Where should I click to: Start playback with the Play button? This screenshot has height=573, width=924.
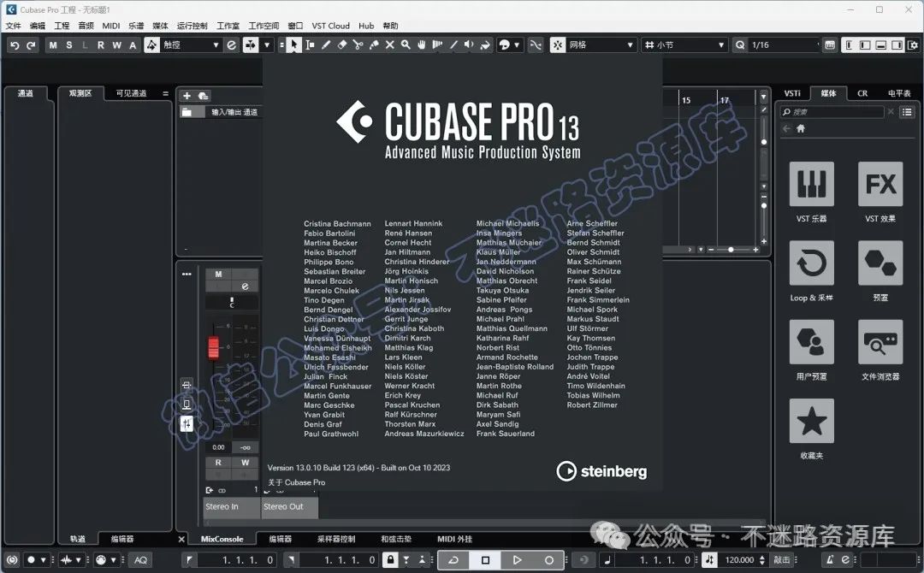517,560
